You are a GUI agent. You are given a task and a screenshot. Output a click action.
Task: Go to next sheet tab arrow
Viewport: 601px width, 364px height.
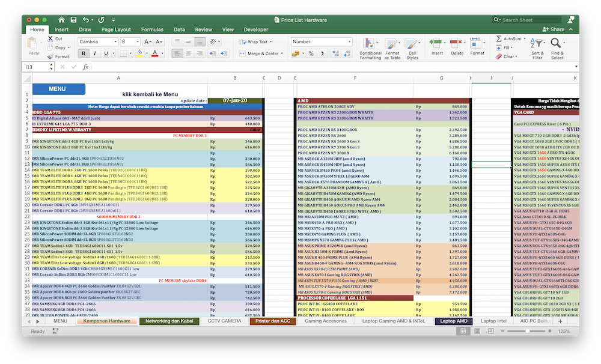pyautogui.click(x=37, y=321)
